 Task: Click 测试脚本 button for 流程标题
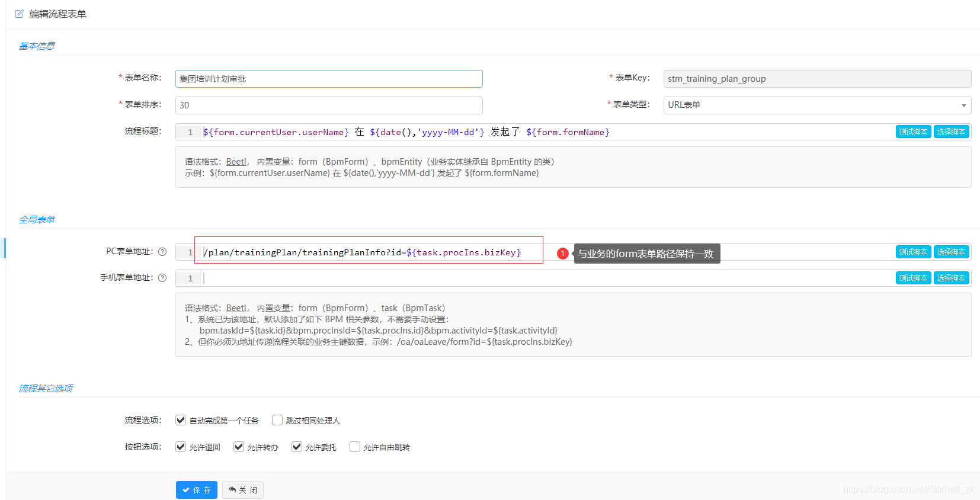tap(913, 132)
